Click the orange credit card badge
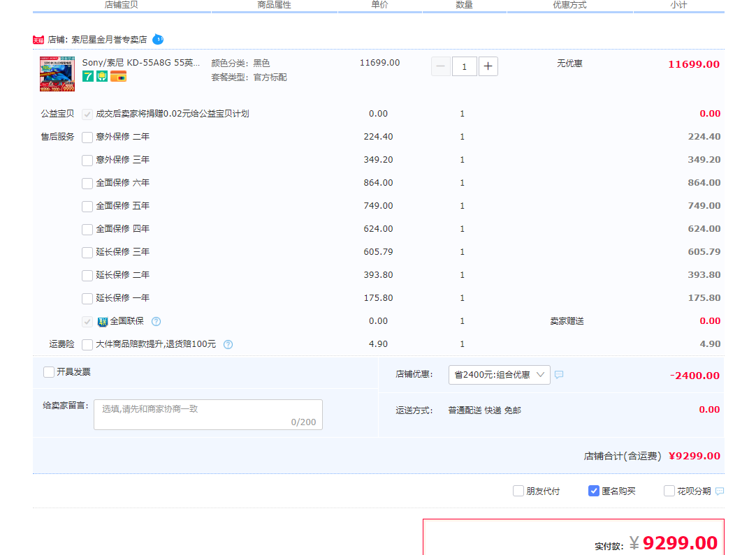756x555 pixels. click(x=118, y=76)
